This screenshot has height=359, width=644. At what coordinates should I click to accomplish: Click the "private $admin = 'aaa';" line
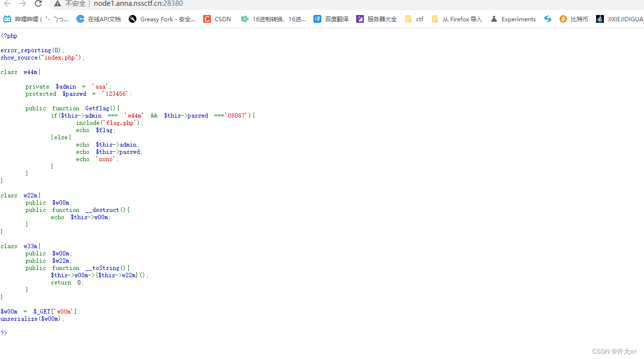click(x=69, y=87)
